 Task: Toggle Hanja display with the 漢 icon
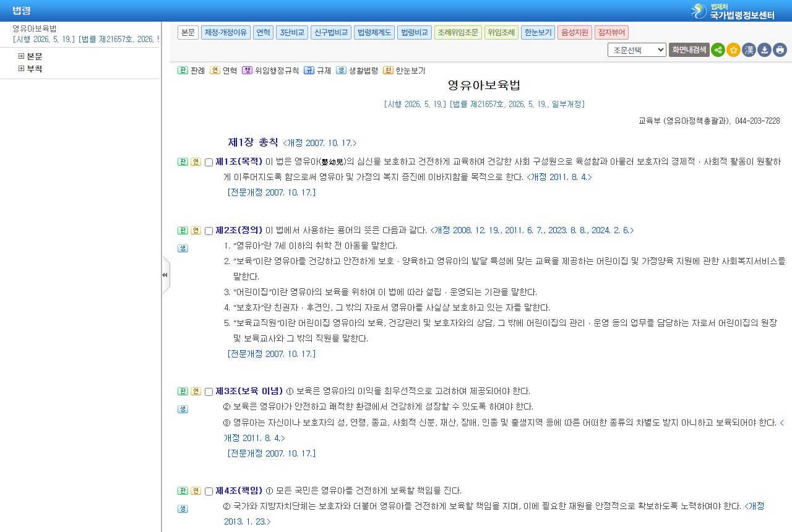749,50
